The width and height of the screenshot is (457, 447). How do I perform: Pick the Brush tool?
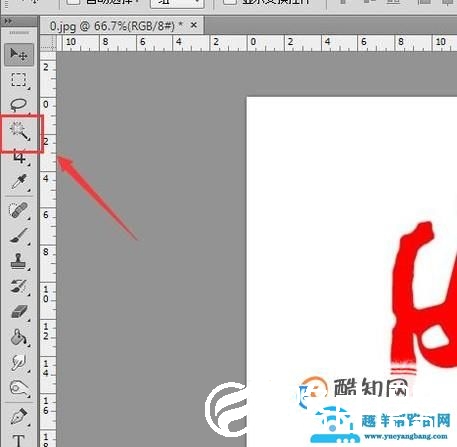tap(19, 235)
